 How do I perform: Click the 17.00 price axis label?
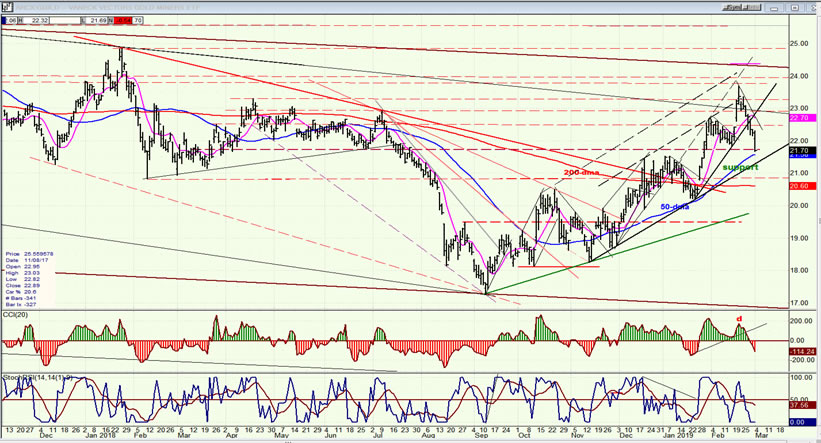coord(798,303)
